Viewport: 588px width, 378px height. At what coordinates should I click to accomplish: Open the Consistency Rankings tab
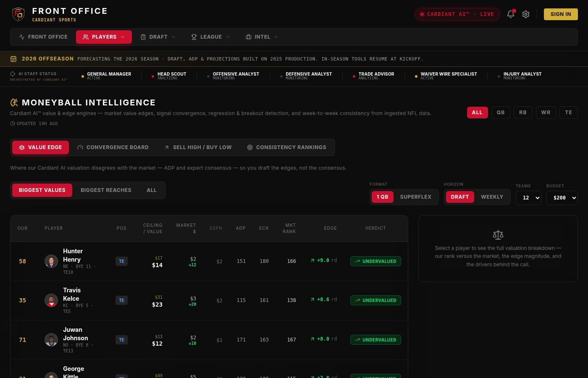pyautogui.click(x=286, y=147)
